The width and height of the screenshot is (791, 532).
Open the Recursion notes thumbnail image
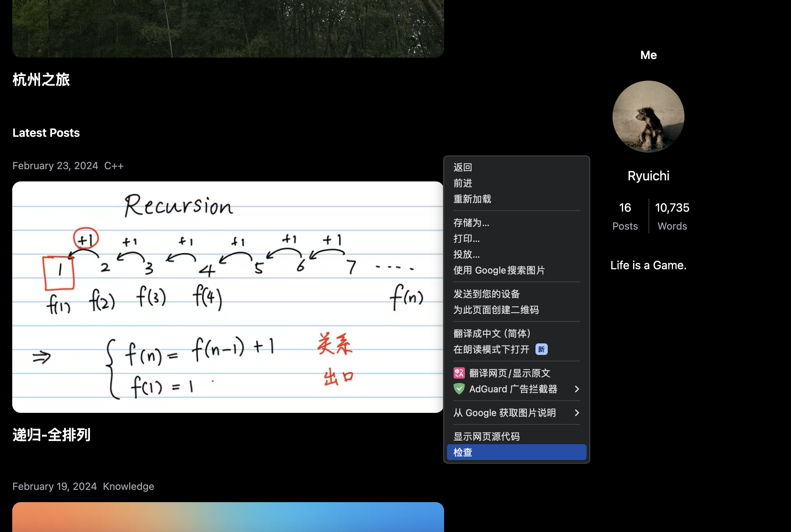(x=227, y=297)
